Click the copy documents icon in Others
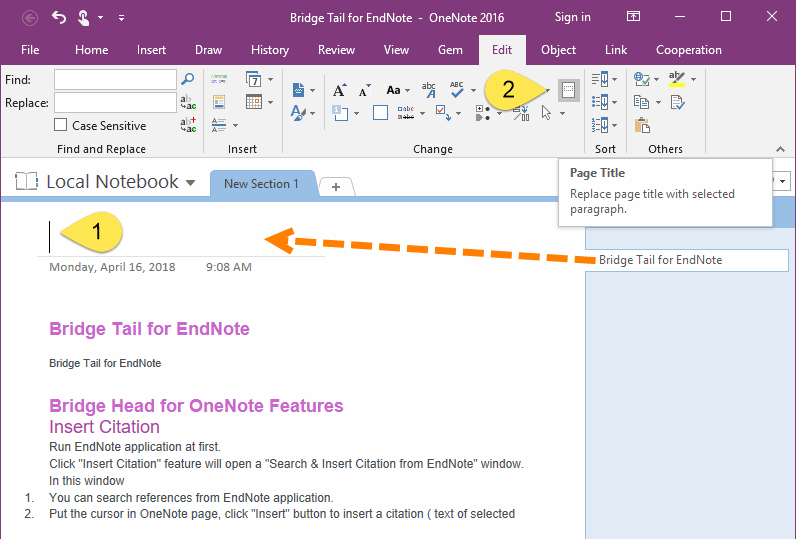Image resolution: width=796 pixels, height=539 pixels. [642, 102]
